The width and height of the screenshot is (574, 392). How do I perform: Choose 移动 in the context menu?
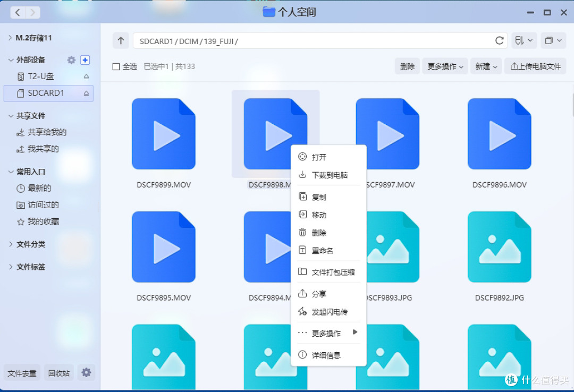[329, 215]
